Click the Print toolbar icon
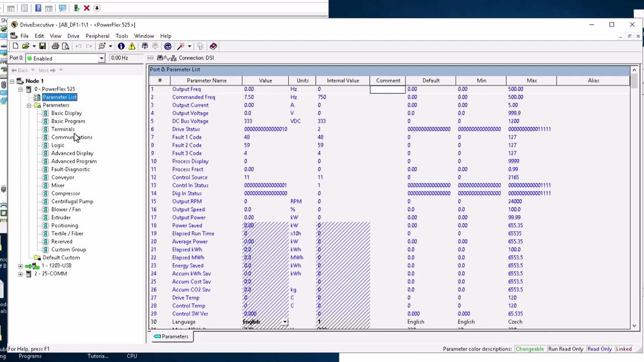 (x=55, y=46)
